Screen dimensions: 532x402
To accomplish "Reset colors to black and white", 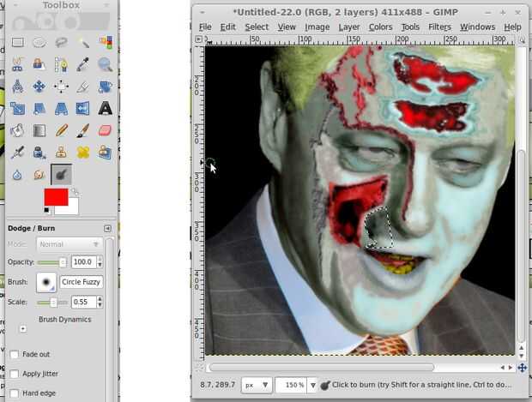I will click(47, 211).
